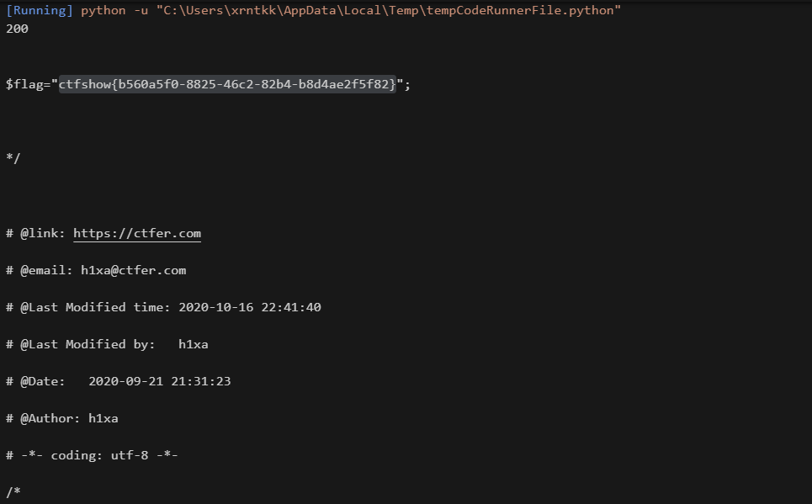
Task: Click the highlighted ctfshow flag string
Action: tap(227, 84)
